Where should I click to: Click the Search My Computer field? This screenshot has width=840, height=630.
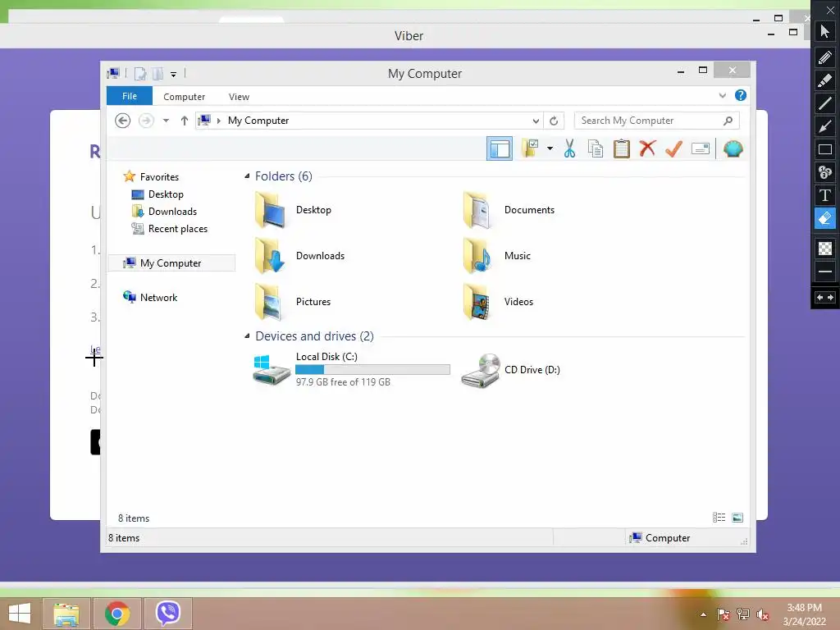coord(656,121)
